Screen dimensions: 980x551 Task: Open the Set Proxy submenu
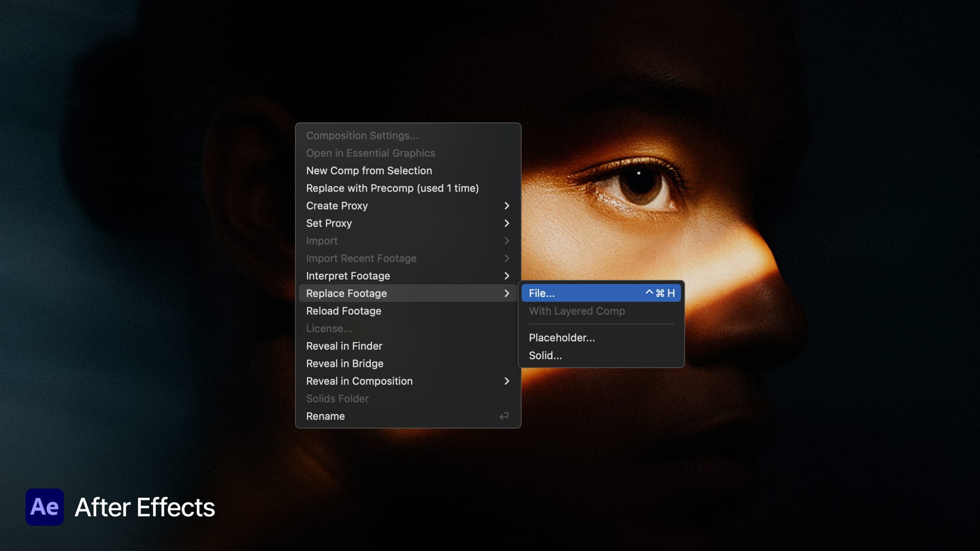point(507,223)
